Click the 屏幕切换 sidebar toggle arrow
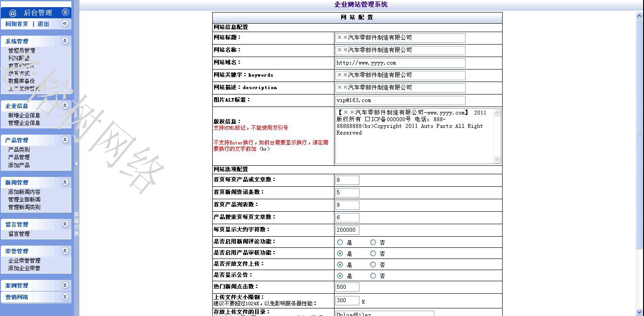This screenshot has height=316, width=644. pos(76,164)
